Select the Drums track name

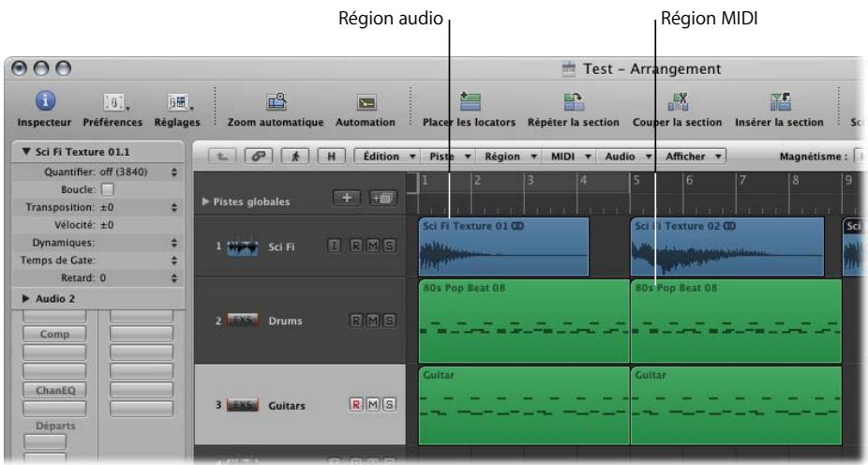[x=285, y=321]
